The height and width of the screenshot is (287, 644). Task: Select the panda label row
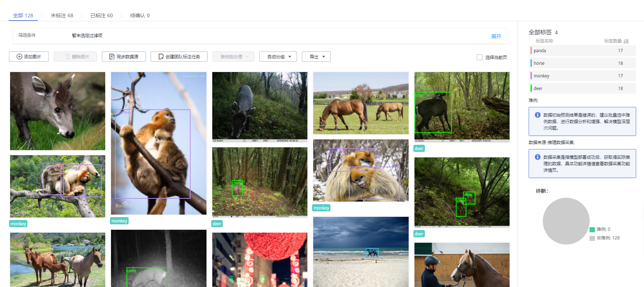pos(582,50)
